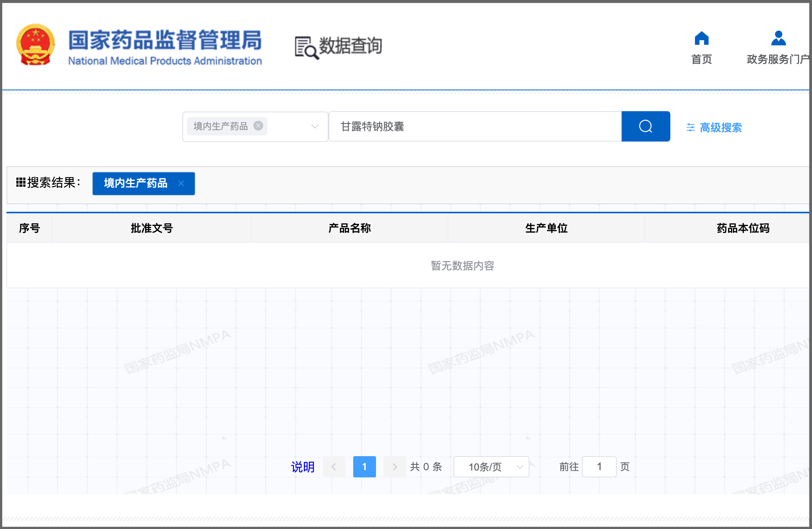Go to previous results page arrow
Viewport: 812px width, 529px height.
334,467
